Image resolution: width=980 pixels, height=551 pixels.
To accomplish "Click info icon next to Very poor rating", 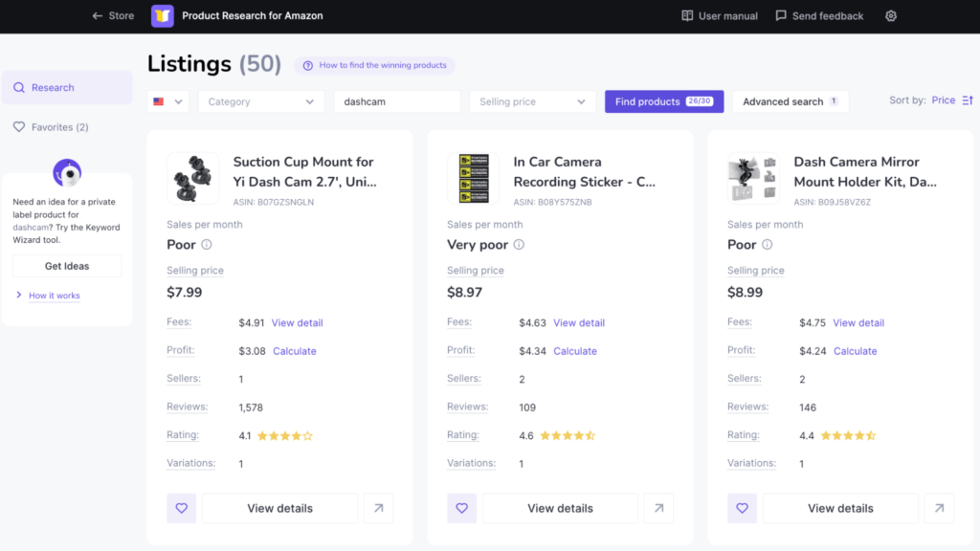I will click(519, 245).
